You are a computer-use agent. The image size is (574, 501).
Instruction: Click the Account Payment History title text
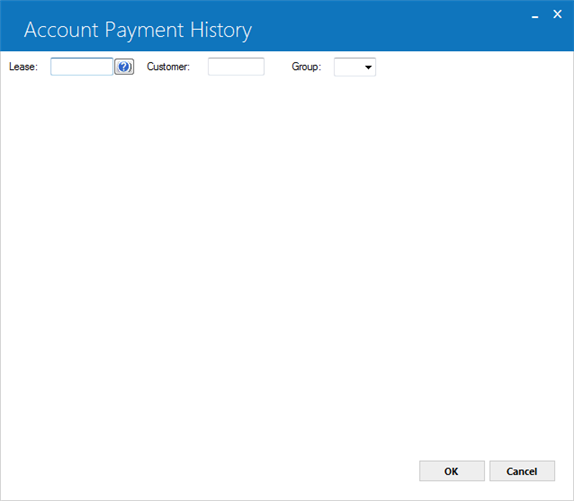[x=138, y=30]
